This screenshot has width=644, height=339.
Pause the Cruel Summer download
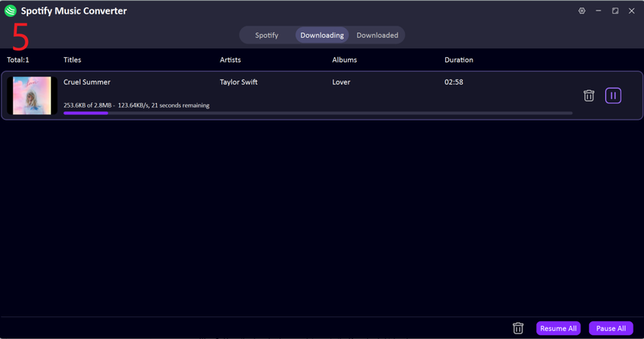(x=613, y=96)
